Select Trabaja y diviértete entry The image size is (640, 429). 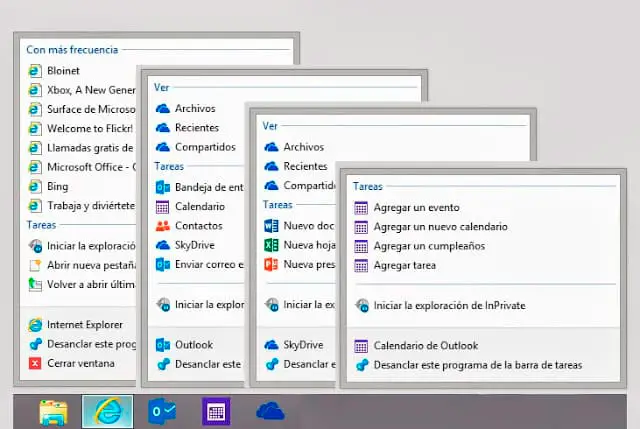(82, 205)
